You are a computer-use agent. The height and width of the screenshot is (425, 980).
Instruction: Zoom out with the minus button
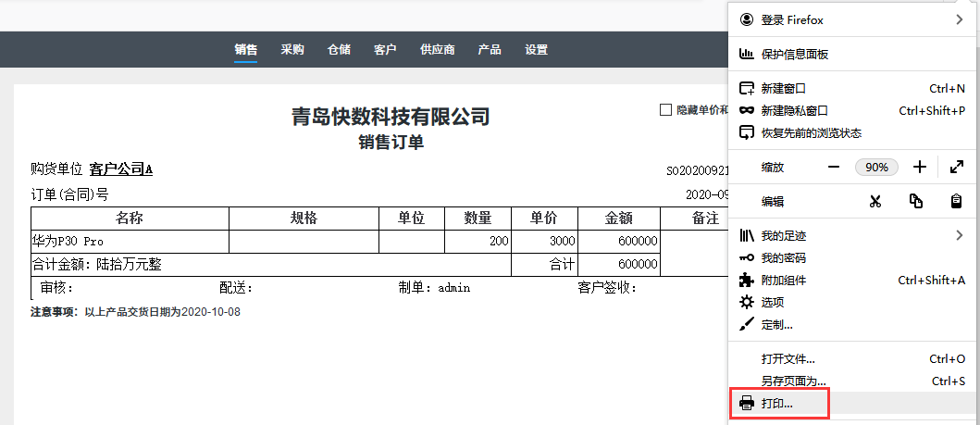[834, 168]
